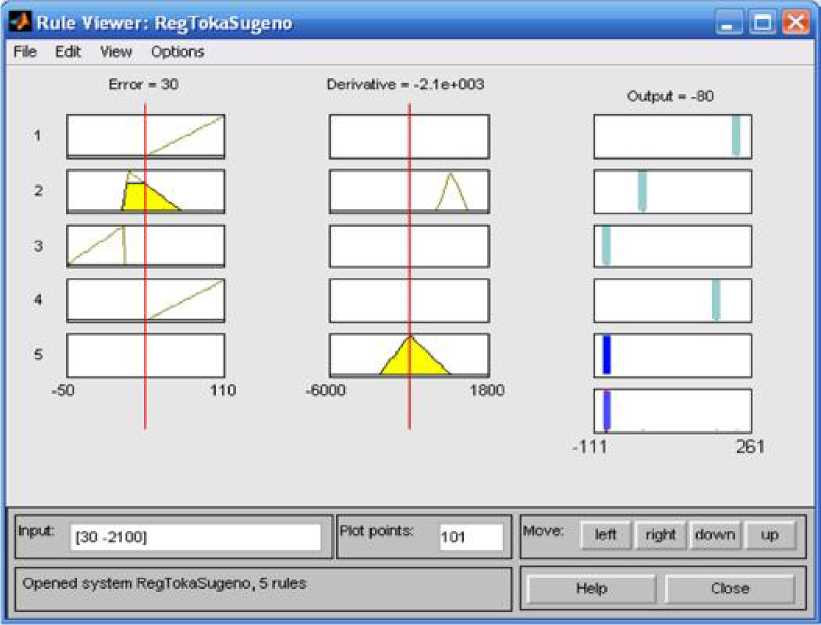Click rule 5 Derivative plot with yellow triangle
The width and height of the screenshot is (821, 625).
(409, 355)
